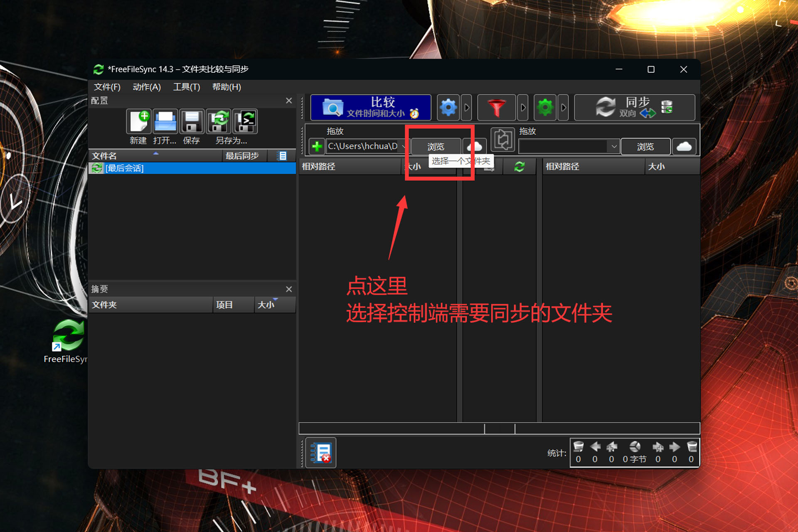Open 帮助(H) menu

[227, 87]
